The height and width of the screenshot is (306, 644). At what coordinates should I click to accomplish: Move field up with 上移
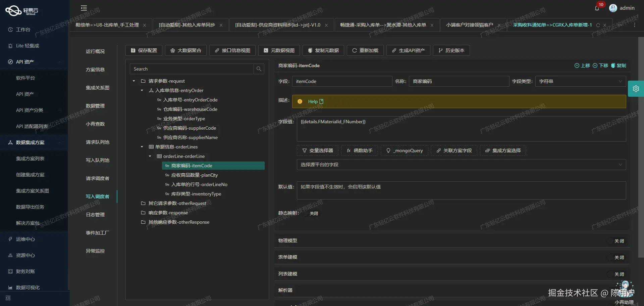point(582,65)
